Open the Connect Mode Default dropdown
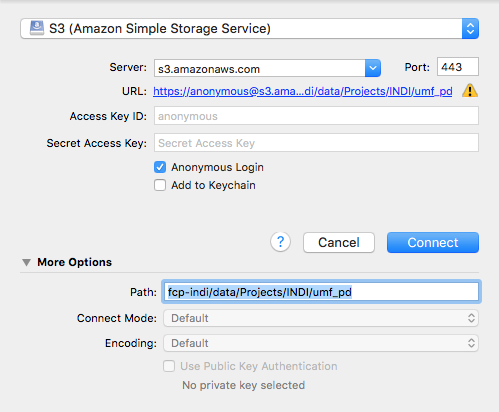The image size is (499, 412). tap(321, 318)
